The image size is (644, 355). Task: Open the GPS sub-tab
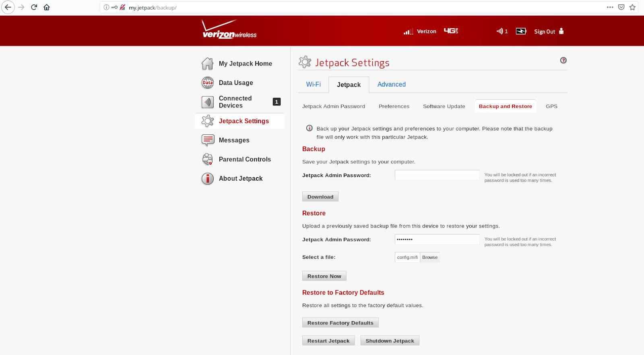click(551, 106)
